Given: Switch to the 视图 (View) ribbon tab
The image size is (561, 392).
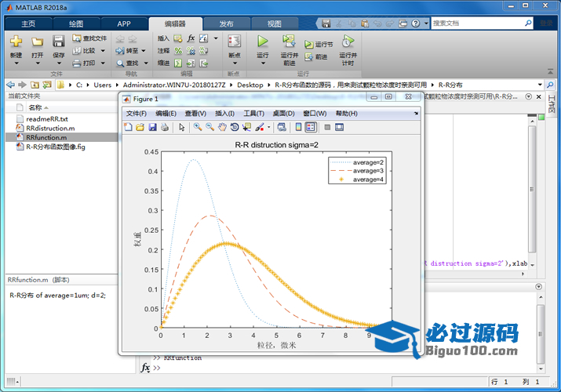Looking at the screenshot, I should 275,24.
